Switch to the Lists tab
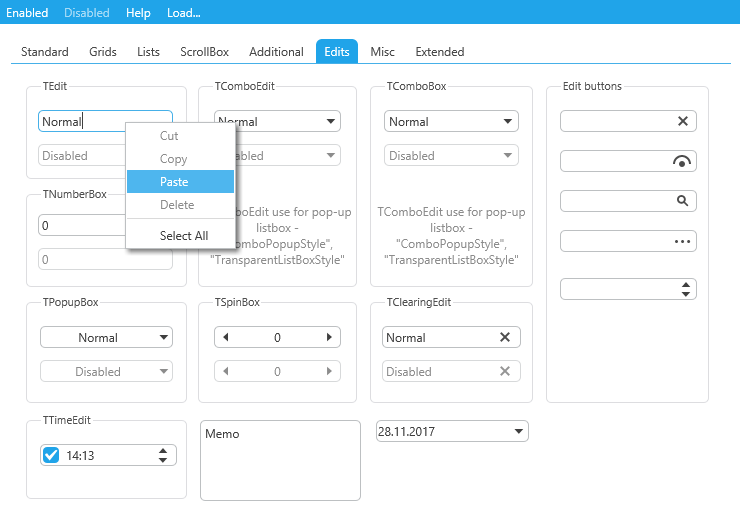The width and height of the screenshot is (740, 509). (x=148, y=51)
